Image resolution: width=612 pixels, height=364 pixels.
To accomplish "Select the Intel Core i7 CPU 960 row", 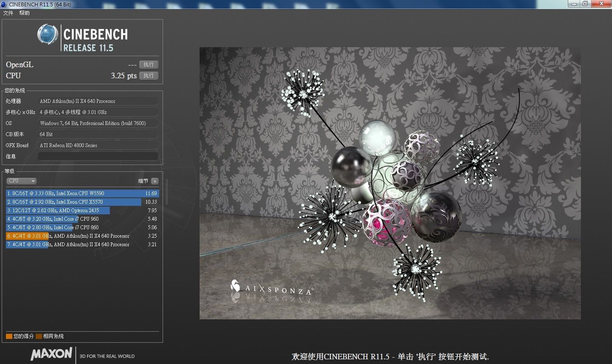I will click(x=82, y=219).
